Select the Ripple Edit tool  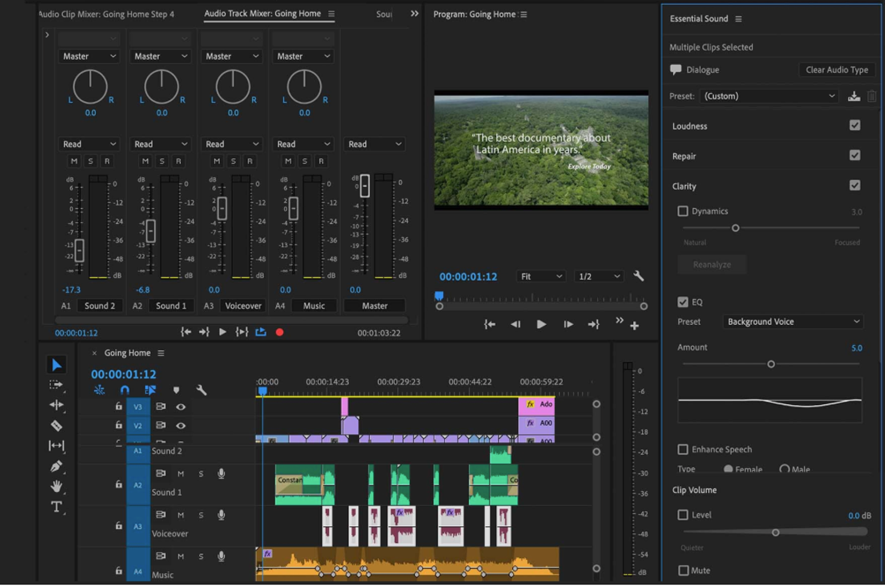(x=56, y=405)
